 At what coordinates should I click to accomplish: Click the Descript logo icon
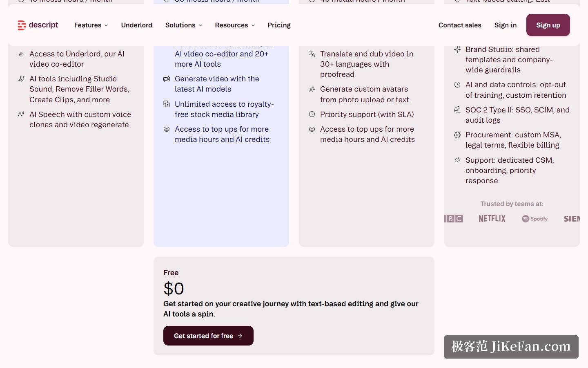[x=22, y=25]
